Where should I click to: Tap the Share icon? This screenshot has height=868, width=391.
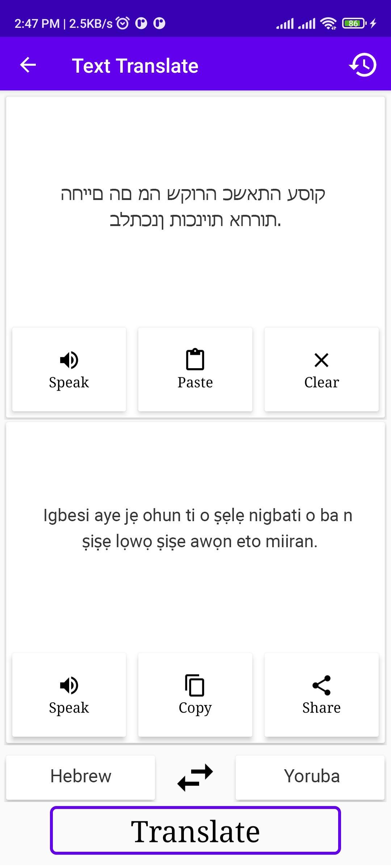pyautogui.click(x=321, y=685)
